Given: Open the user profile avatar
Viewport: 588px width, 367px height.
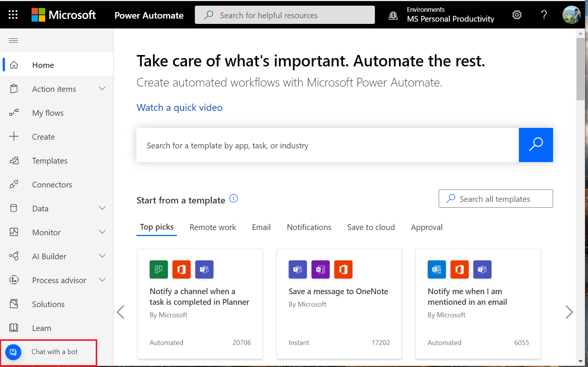Looking at the screenshot, I should click(x=572, y=15).
